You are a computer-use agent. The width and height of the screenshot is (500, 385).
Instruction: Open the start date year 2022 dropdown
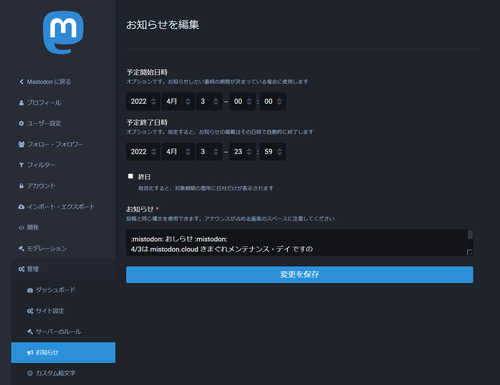pos(143,101)
